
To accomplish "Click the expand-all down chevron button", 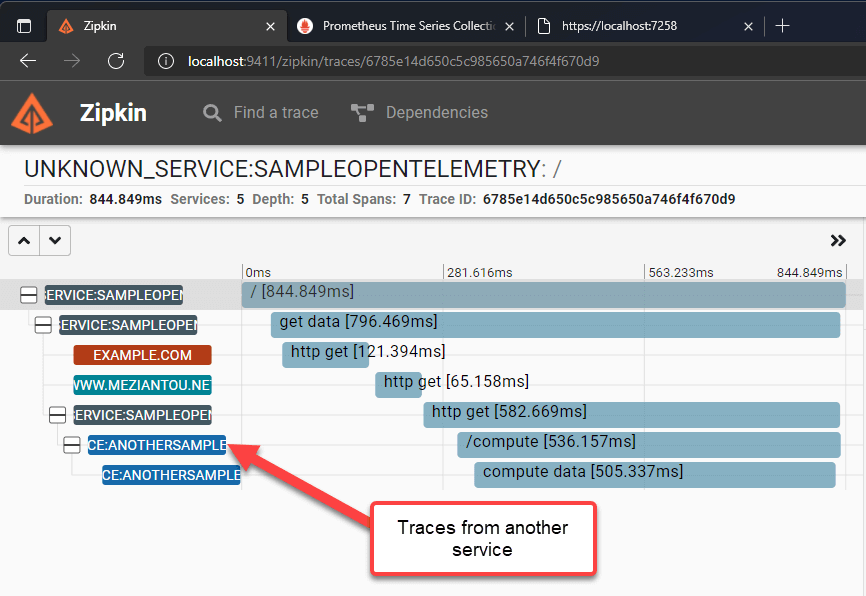I will pos(55,240).
